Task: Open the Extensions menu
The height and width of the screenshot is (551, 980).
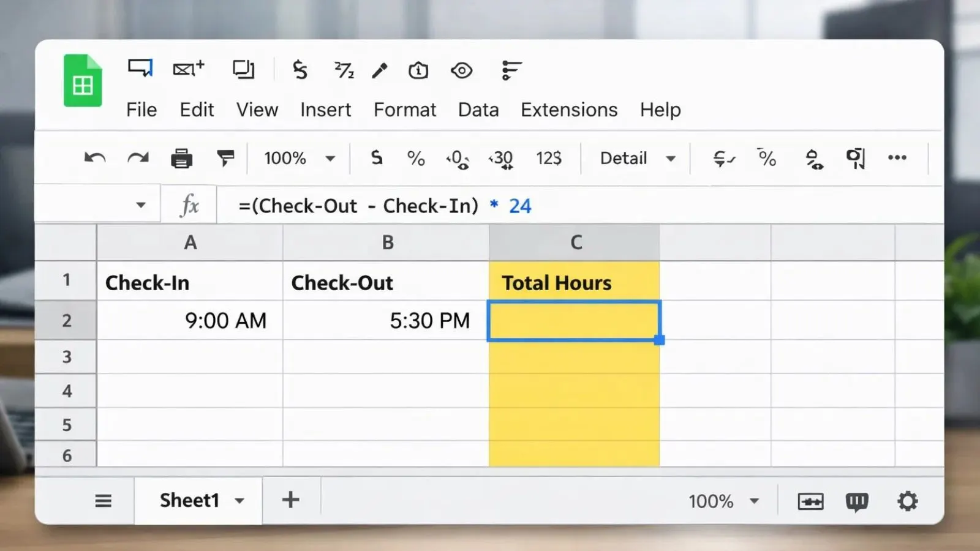Action: tap(568, 110)
